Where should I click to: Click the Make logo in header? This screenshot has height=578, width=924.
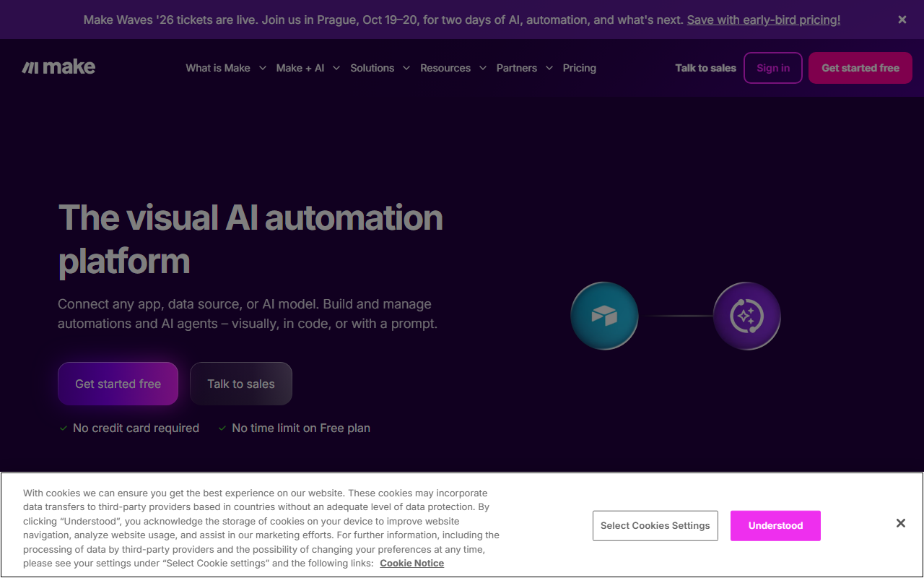pos(58,67)
